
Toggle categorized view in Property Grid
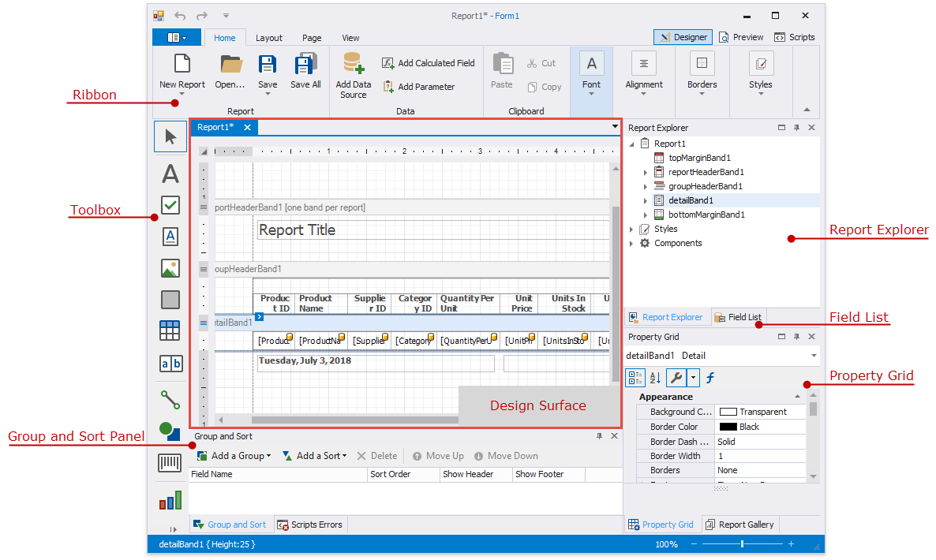pos(635,378)
